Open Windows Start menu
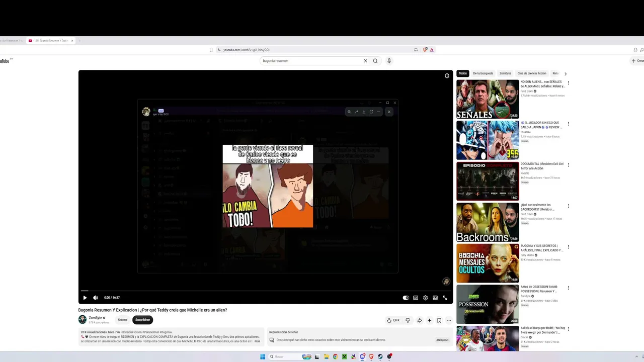Viewport: 644px width, 362px height. point(263,357)
